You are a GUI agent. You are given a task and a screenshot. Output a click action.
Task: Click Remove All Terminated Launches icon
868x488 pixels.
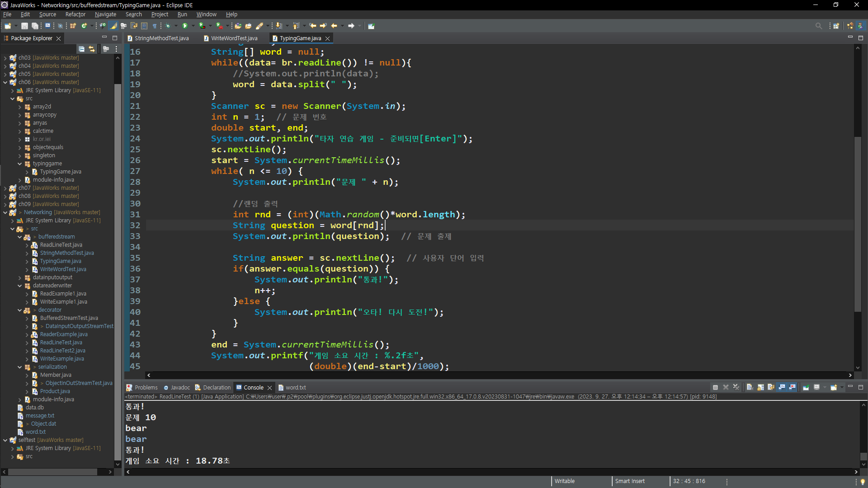click(736, 387)
